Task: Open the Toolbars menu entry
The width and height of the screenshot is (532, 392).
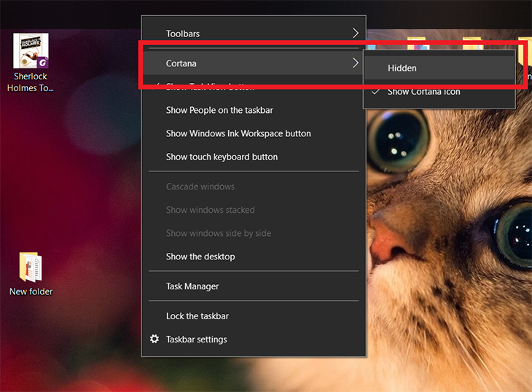Action: click(x=254, y=34)
